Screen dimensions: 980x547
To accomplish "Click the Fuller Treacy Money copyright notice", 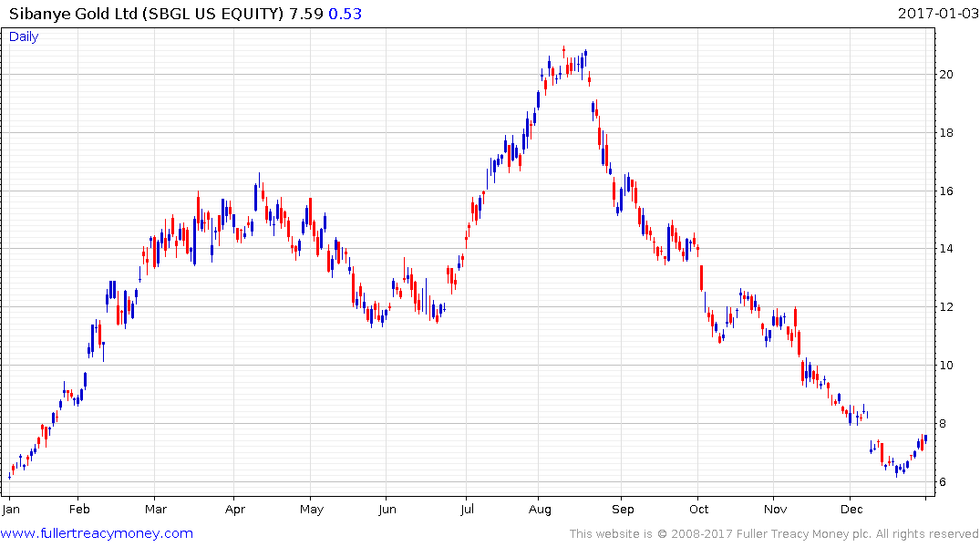I will pyautogui.click(x=774, y=534).
